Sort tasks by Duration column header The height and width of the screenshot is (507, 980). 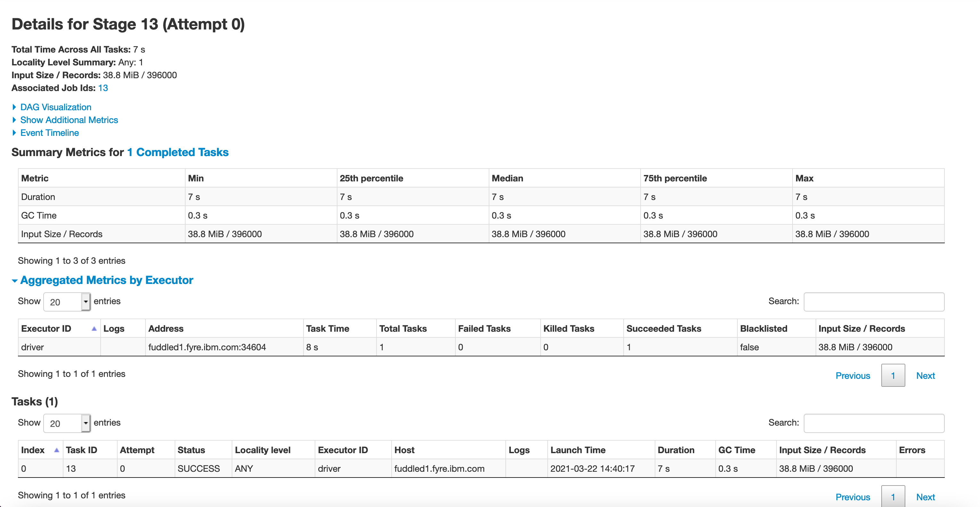676,450
